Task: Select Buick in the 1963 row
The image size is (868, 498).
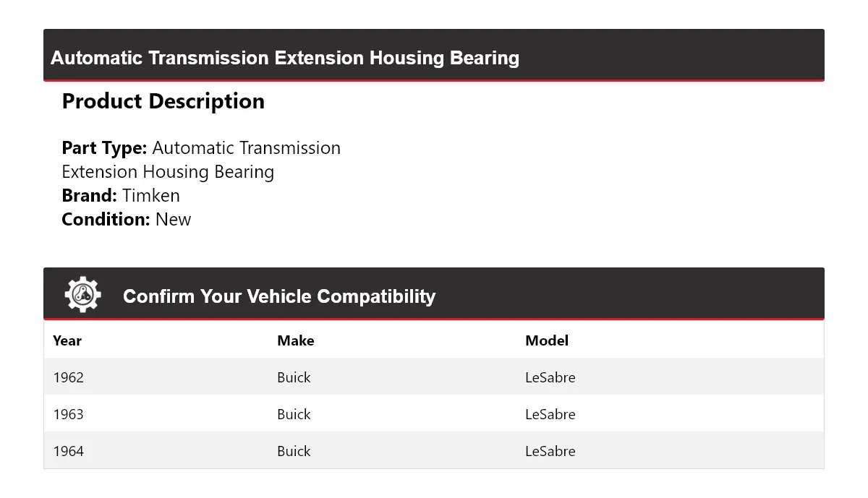Action: [294, 414]
